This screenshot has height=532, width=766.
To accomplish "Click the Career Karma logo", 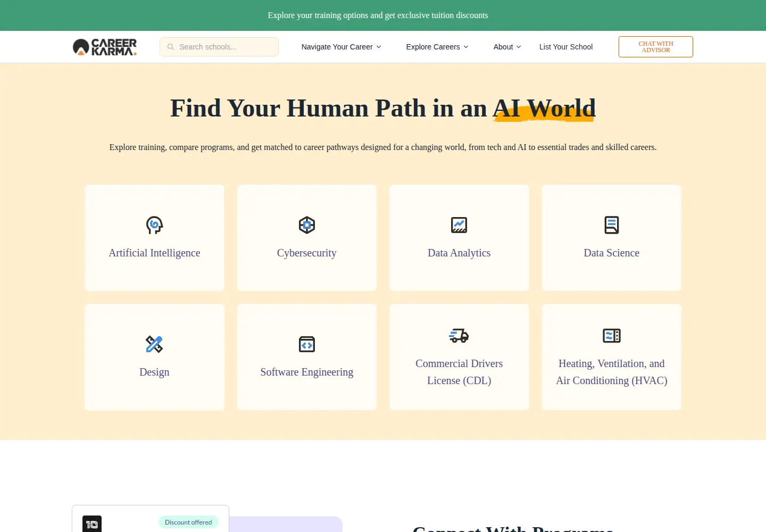I will [105, 47].
